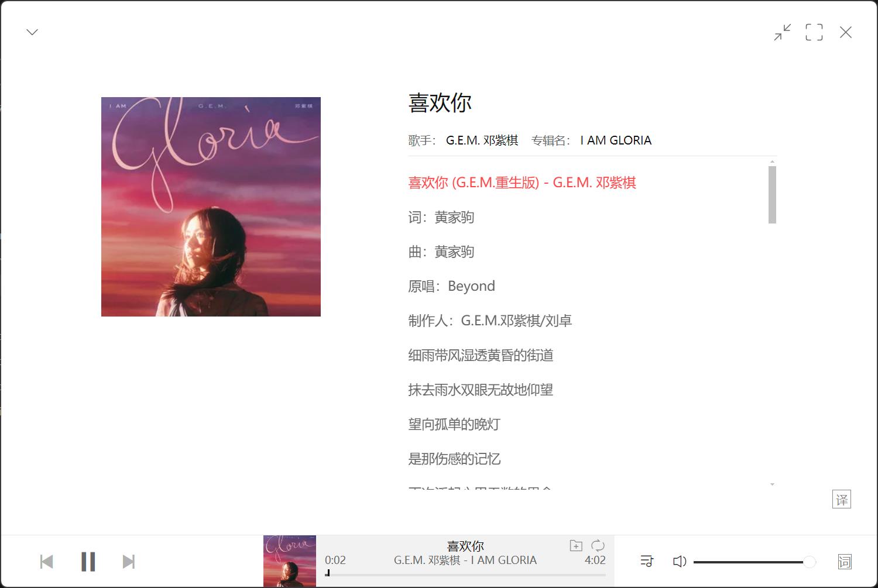This screenshot has height=588, width=878.
Task: Open artist G.E.M. 邓紫棋 link
Action: (x=482, y=140)
